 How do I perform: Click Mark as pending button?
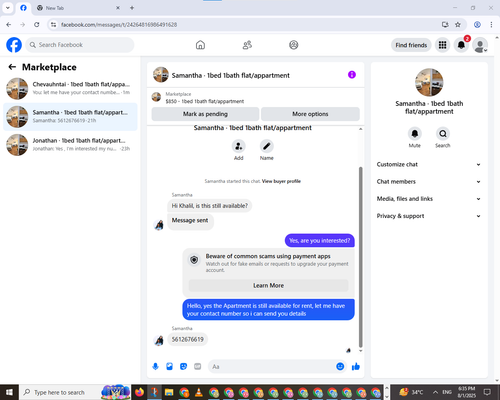coord(205,114)
